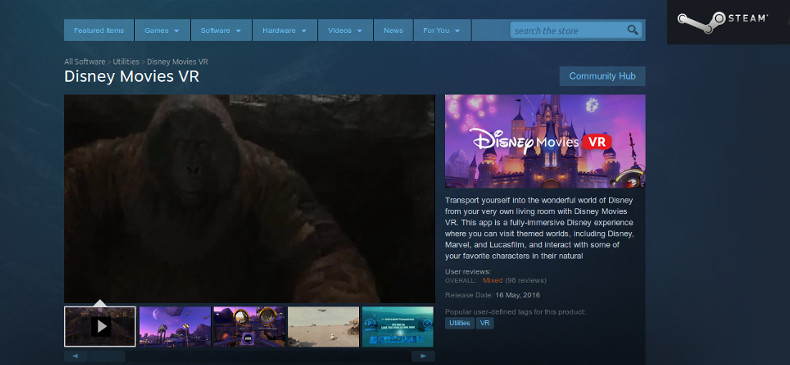Image resolution: width=790 pixels, height=365 pixels.
Task: Select the desert landscape screenshot thumbnail
Action: tap(323, 327)
